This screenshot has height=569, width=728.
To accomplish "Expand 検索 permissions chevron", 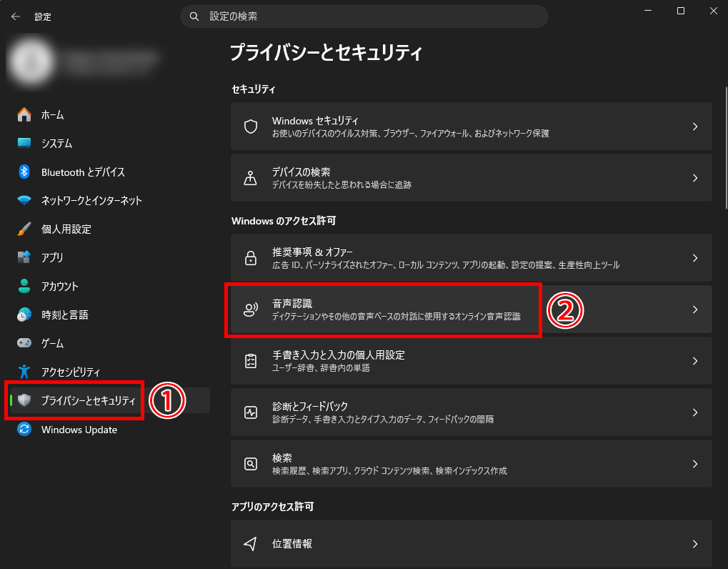I will tap(695, 463).
